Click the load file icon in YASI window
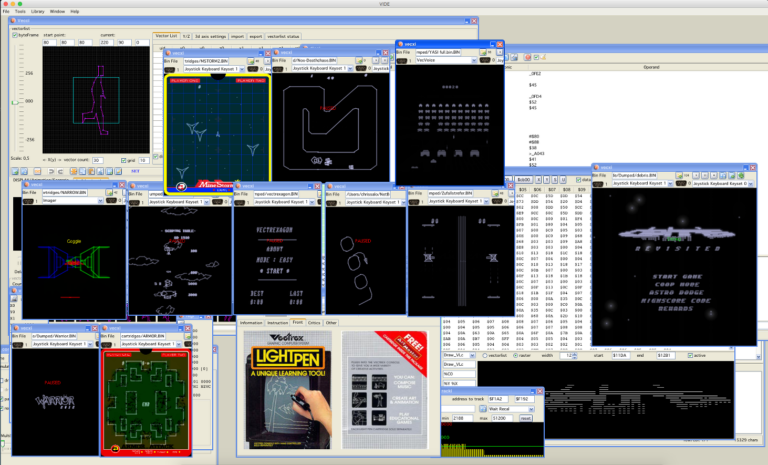Viewport: 768px width, 465px height. 482,52
